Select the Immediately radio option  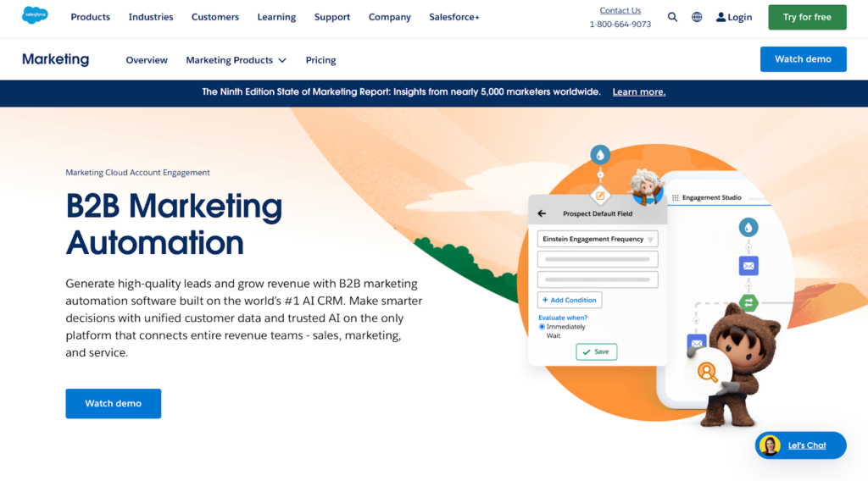tap(542, 327)
